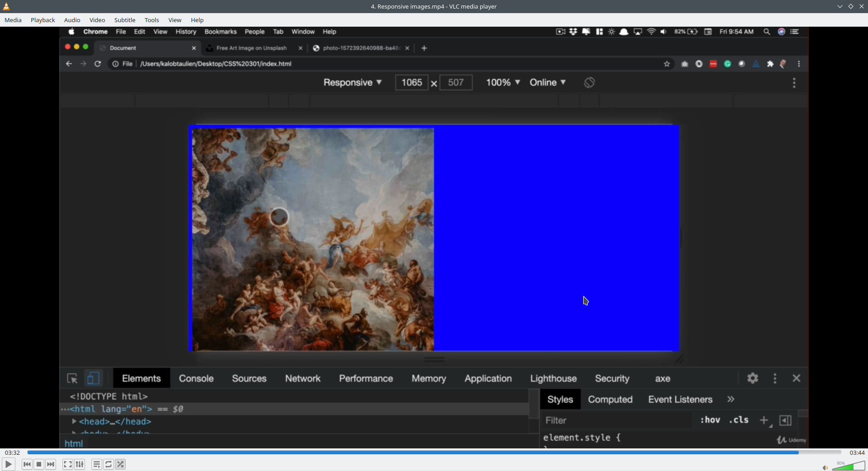This screenshot has width=868, height=471.
Task: Open the DevTools customize menu
Action: (x=775, y=378)
